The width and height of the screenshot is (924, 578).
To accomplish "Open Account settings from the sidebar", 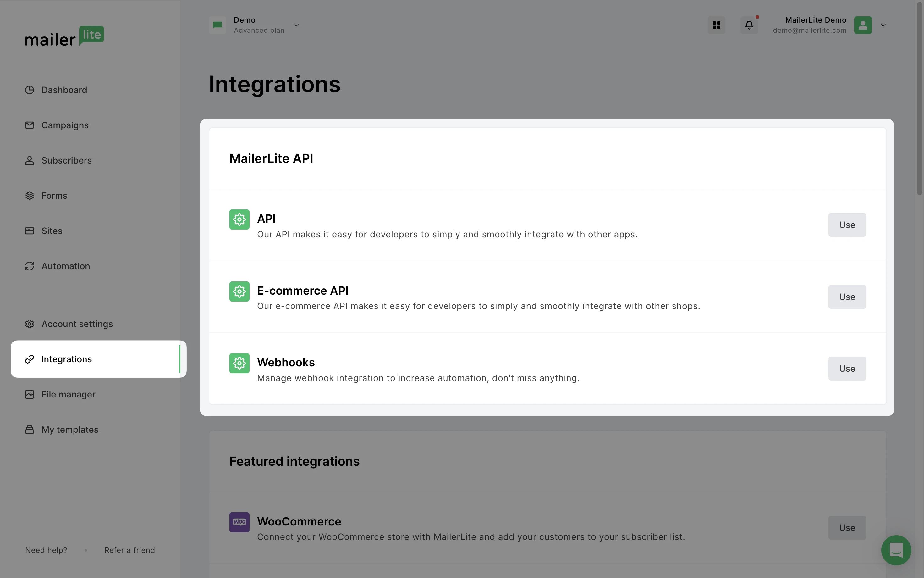I will (x=77, y=324).
